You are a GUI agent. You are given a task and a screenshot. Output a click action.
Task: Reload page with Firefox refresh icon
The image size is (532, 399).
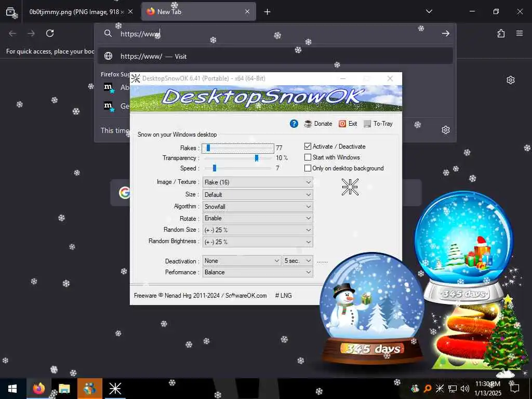tap(50, 33)
